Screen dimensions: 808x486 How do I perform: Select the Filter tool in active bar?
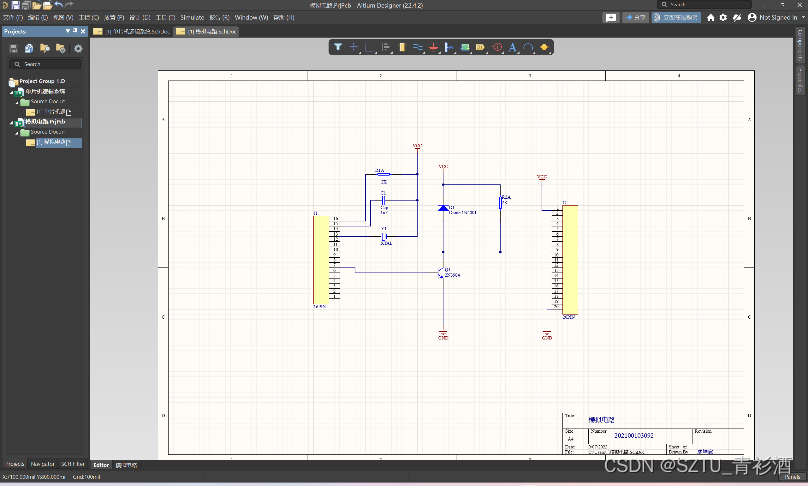(x=338, y=47)
